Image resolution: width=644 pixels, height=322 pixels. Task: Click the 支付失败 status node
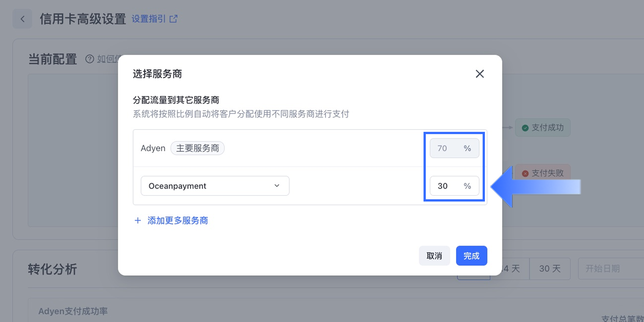click(542, 173)
